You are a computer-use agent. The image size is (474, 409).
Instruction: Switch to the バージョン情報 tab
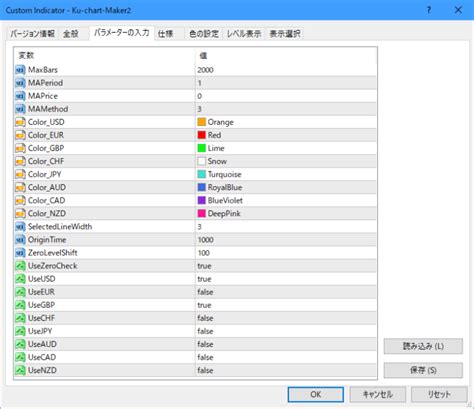[x=32, y=34]
